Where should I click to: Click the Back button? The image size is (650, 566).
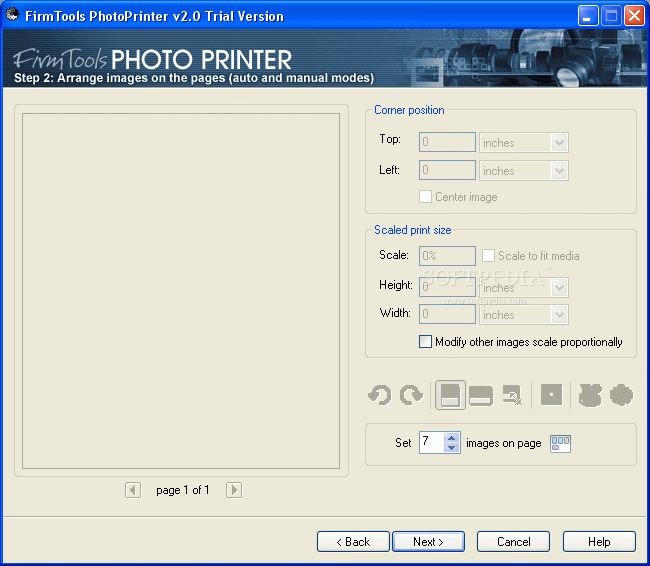point(353,542)
